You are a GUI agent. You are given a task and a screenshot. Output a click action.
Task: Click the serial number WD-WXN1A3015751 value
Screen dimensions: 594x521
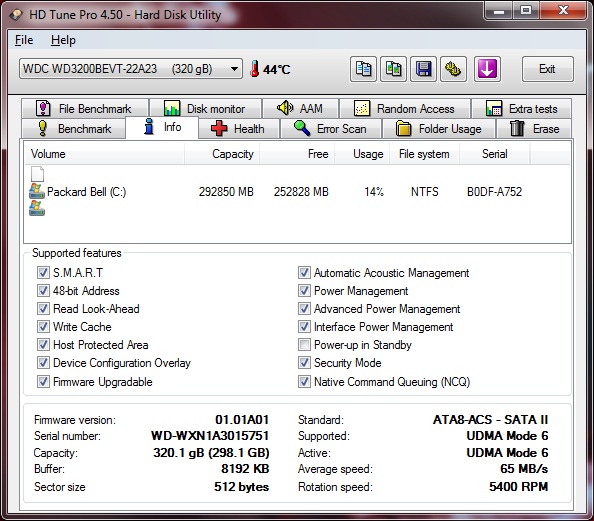(210, 436)
